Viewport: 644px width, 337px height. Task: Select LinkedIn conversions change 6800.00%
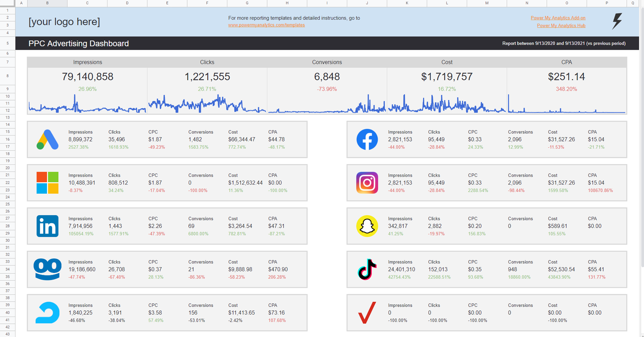(x=198, y=234)
